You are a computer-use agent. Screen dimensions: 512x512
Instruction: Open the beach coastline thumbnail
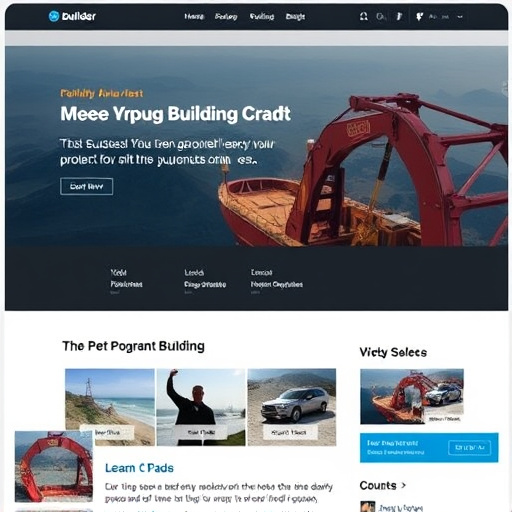coord(110,407)
